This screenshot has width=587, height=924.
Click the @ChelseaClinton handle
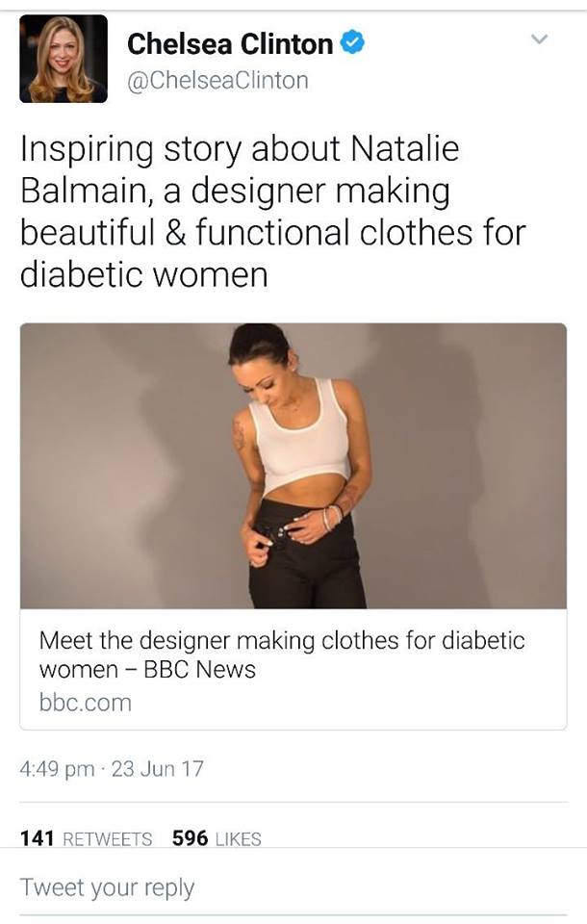217,80
